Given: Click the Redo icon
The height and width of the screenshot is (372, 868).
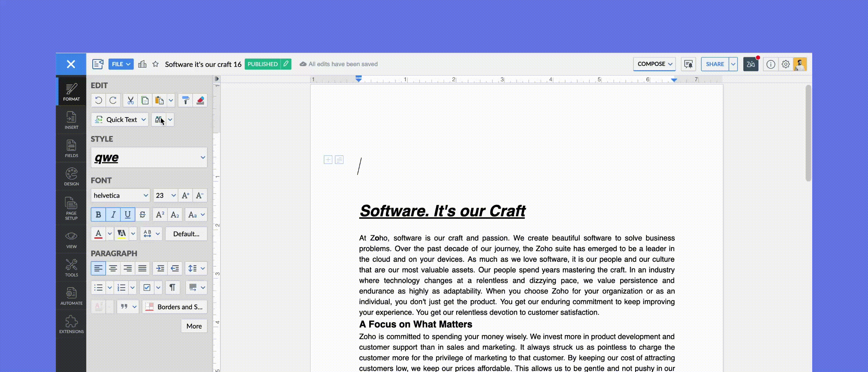Looking at the screenshot, I should tap(113, 100).
